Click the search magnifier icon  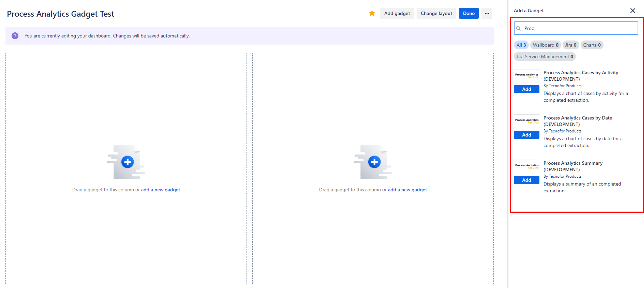(519, 28)
